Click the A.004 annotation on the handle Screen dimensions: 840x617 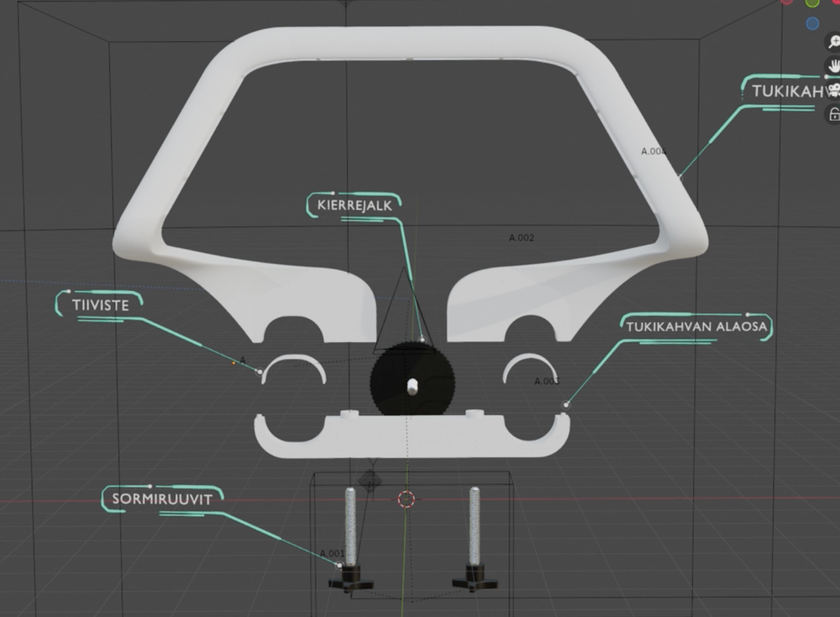point(653,152)
